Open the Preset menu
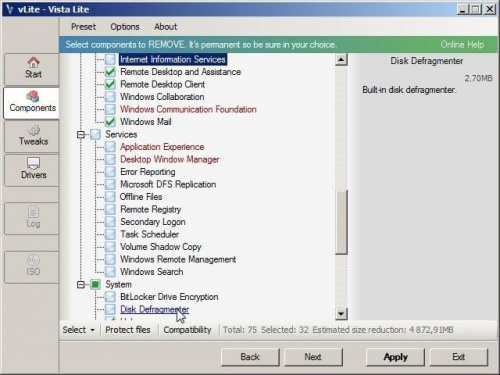Screen dimensions: 500x375 point(83,27)
